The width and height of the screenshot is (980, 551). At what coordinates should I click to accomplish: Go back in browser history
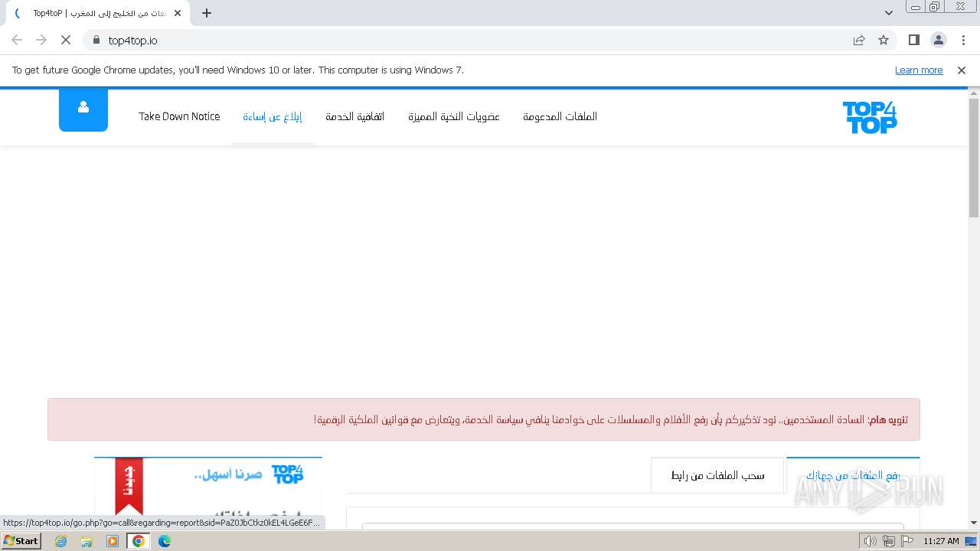click(17, 40)
